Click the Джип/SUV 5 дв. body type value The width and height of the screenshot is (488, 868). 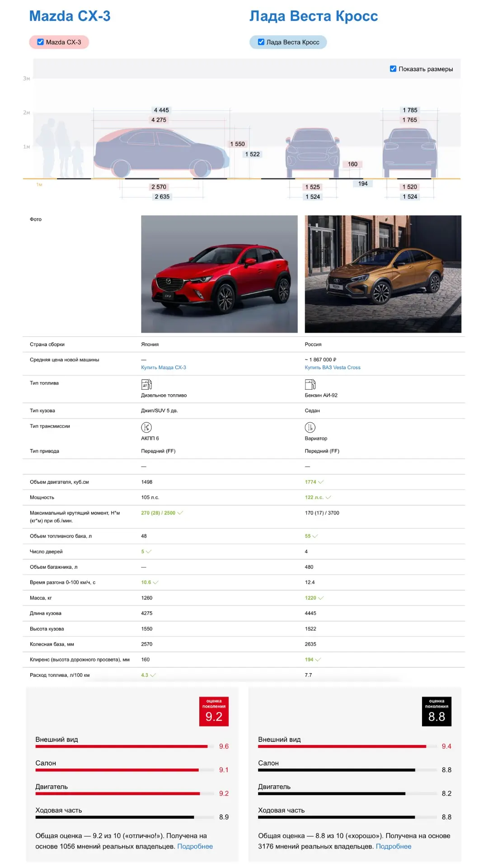click(x=160, y=410)
